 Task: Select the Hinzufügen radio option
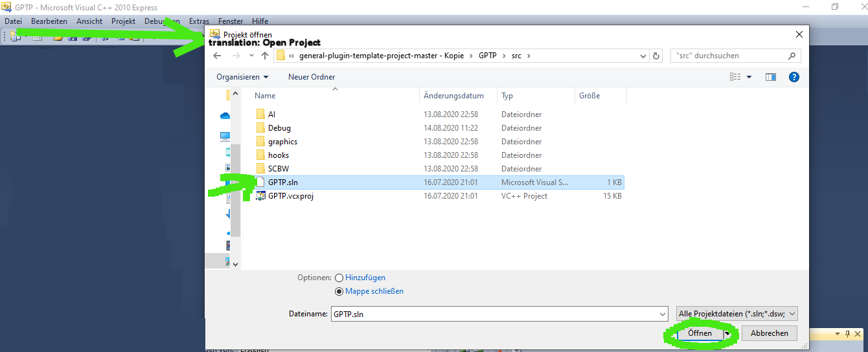click(x=339, y=278)
